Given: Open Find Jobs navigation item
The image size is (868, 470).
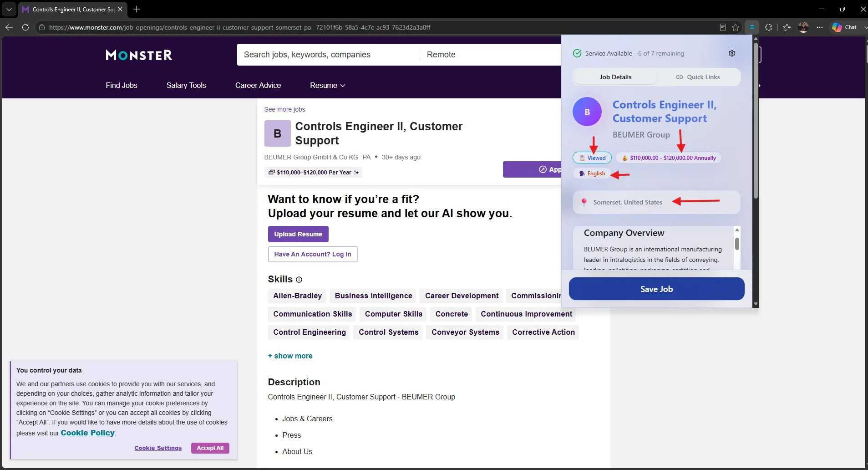Looking at the screenshot, I should click(x=122, y=85).
